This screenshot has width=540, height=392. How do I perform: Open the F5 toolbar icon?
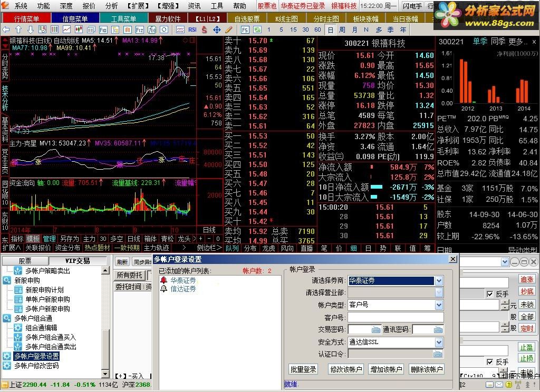pos(245,30)
